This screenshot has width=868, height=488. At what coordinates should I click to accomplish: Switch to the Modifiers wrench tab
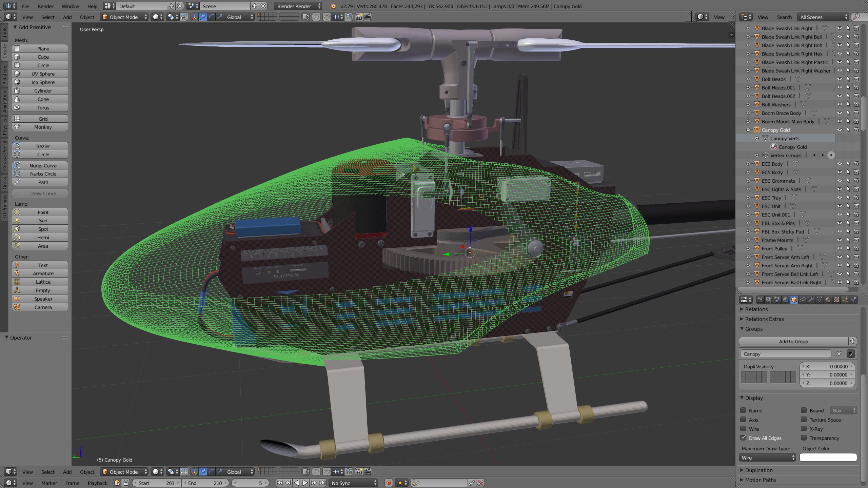[x=811, y=300]
